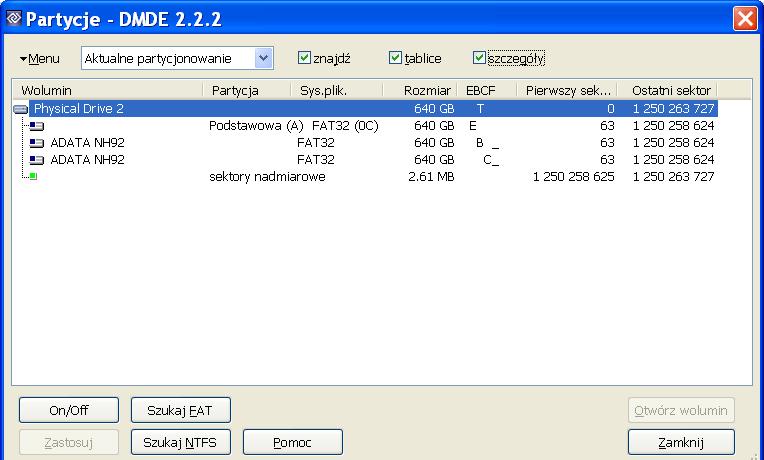This screenshot has height=460, width=764.
Task: Select the Podstawowa (A) partition text
Action: click(x=256, y=126)
